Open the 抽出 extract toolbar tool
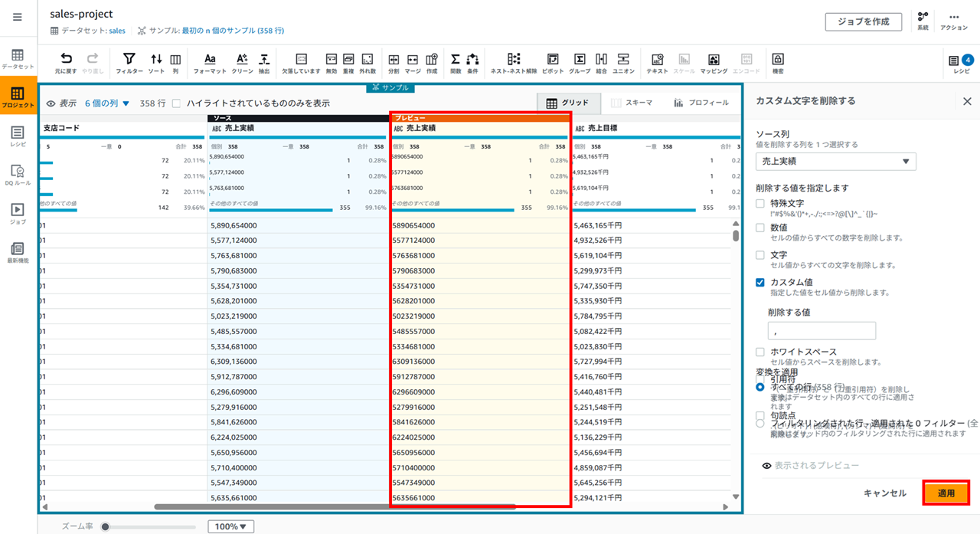Screen dimensions: 980x534 tap(264, 63)
